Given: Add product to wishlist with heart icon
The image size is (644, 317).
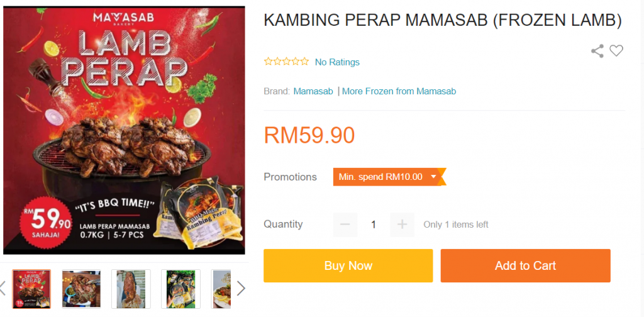Looking at the screenshot, I should 616,50.
